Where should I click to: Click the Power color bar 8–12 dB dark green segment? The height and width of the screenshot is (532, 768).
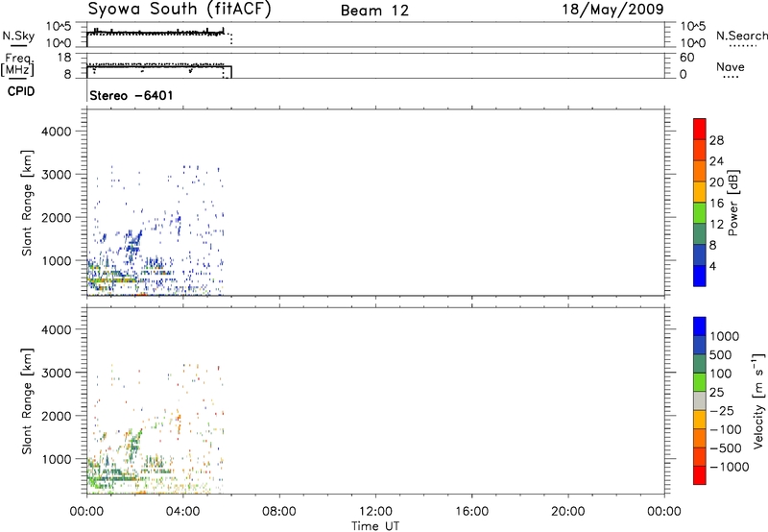(x=700, y=233)
